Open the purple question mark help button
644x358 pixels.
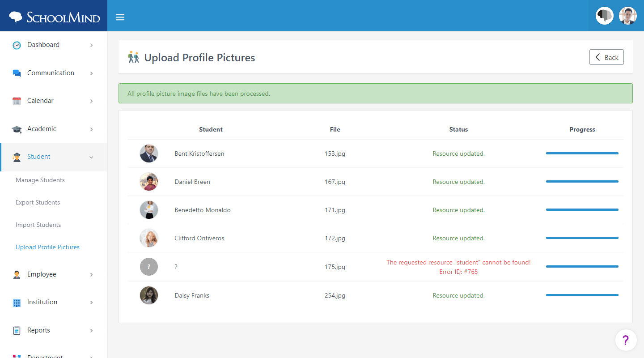coord(626,341)
